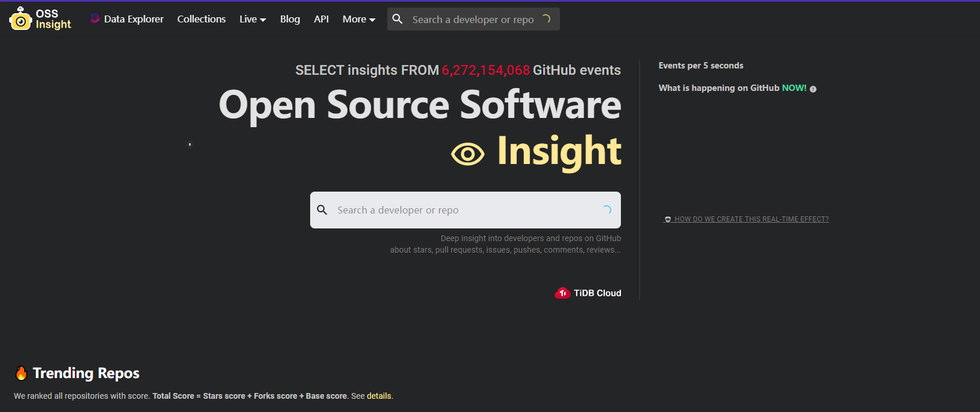Image resolution: width=980 pixels, height=412 pixels.
Task: Click the red GitHub events count number
Action: pos(486,70)
